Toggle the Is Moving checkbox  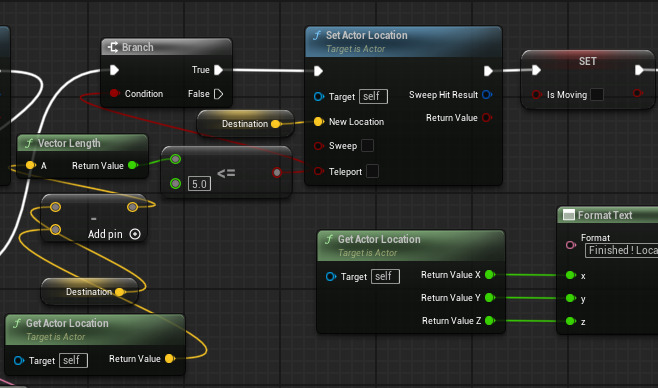(x=597, y=94)
